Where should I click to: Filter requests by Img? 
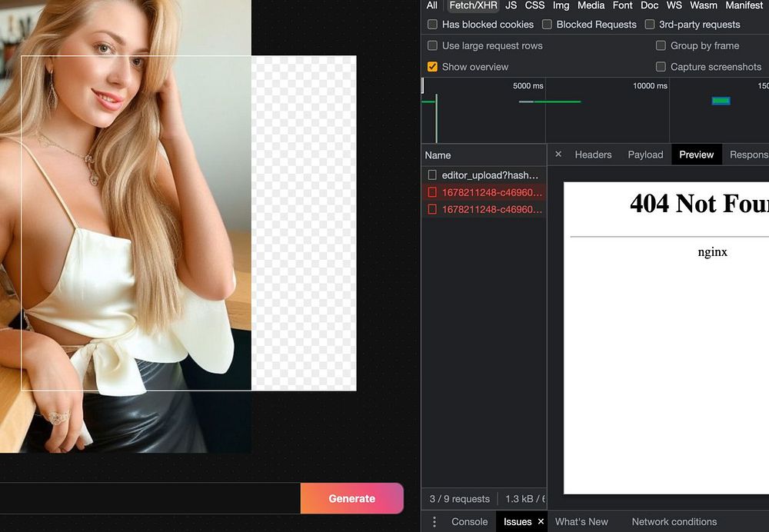561,5
